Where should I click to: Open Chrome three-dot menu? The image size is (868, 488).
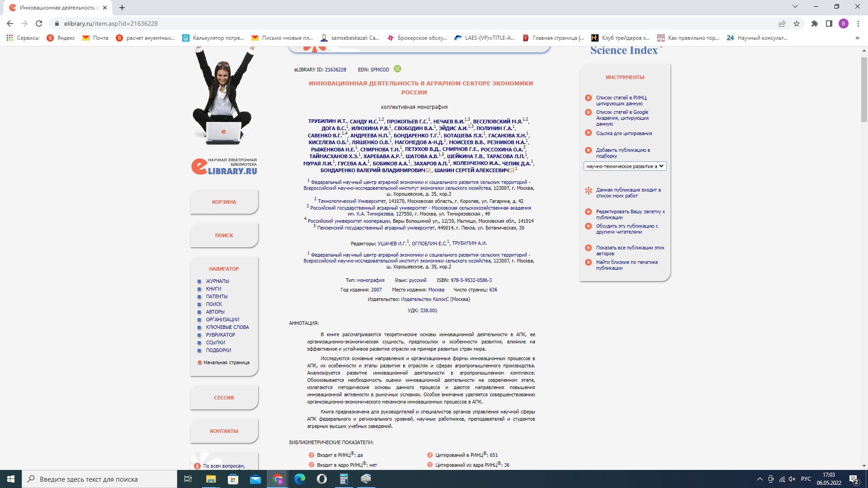[858, 23]
